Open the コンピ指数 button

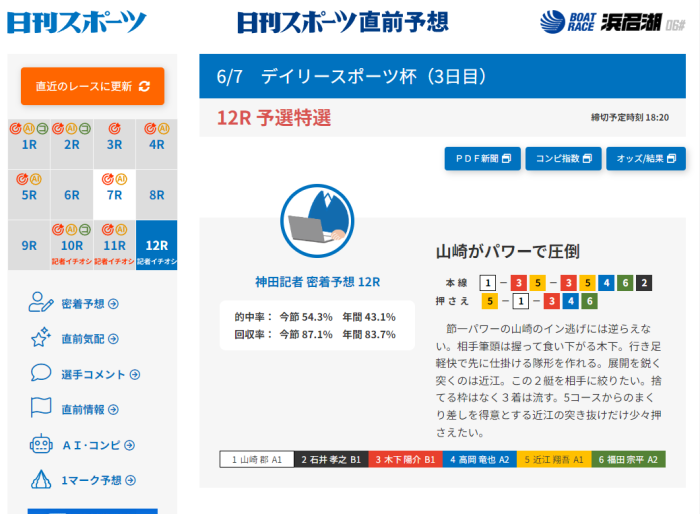[563, 158]
